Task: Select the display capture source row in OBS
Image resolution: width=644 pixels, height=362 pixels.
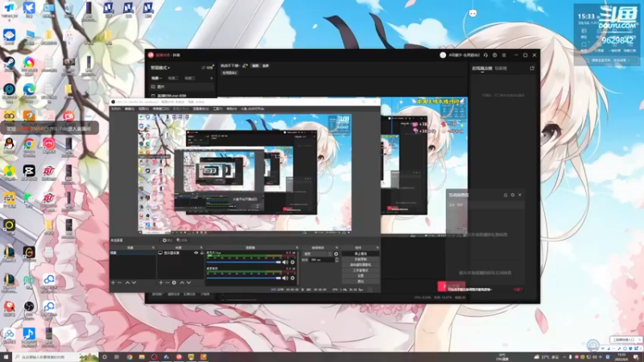Action: tap(180, 253)
